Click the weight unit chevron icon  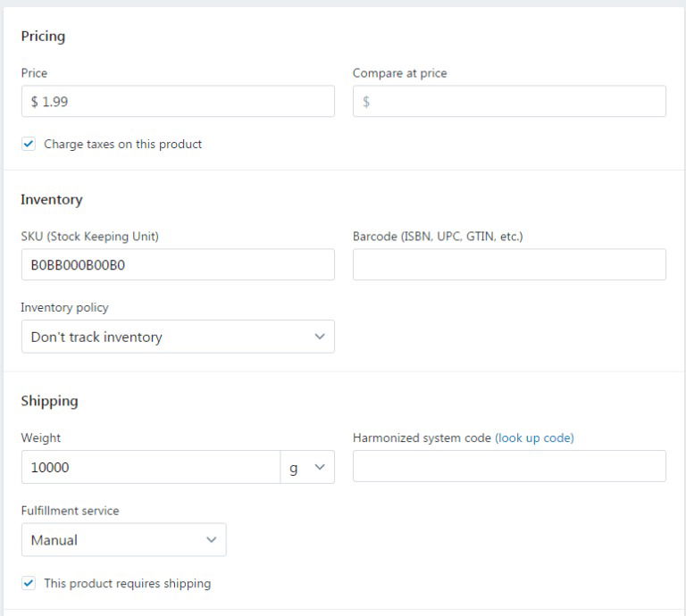point(320,467)
